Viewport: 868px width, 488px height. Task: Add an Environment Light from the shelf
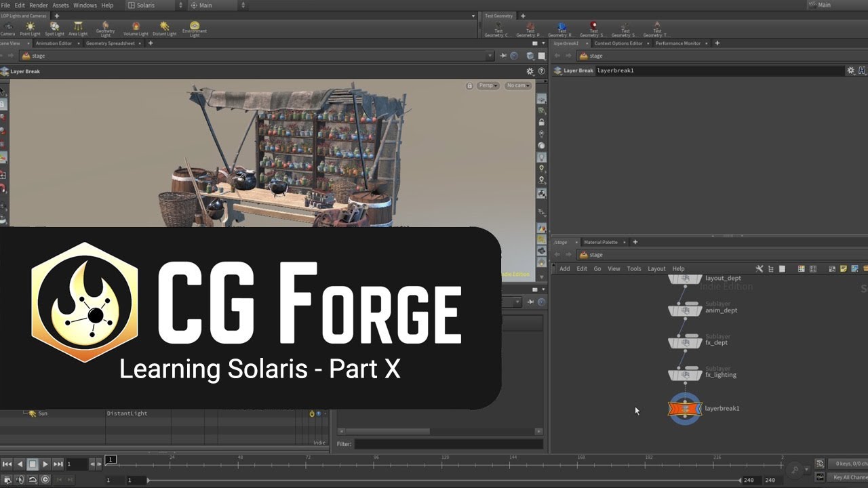195,29
